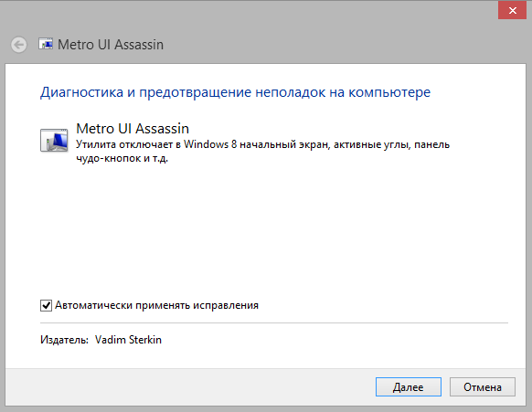Image resolution: width=532 pixels, height=412 pixels.
Task: Click the 'Metro UI Assassin' window title text
Action: 111,45
